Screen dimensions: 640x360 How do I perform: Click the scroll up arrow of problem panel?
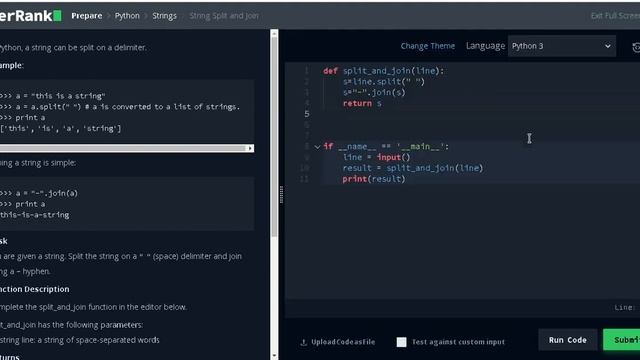pyautogui.click(x=274, y=33)
